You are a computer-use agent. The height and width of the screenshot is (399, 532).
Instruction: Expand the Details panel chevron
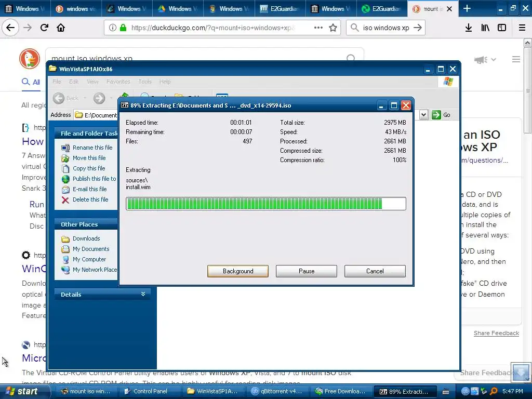point(143,294)
